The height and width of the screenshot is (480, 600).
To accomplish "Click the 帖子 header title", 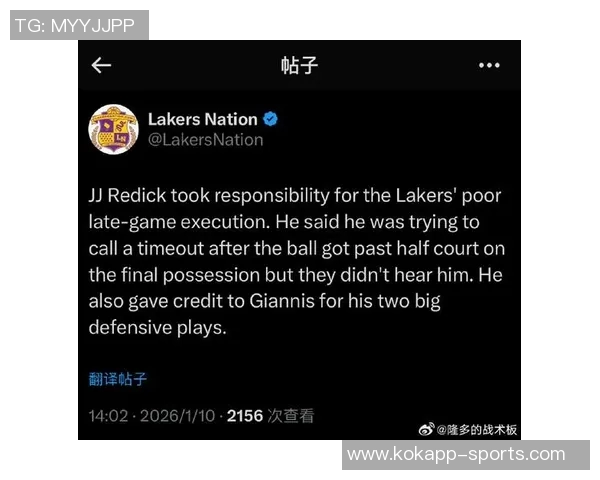I will click(x=299, y=65).
